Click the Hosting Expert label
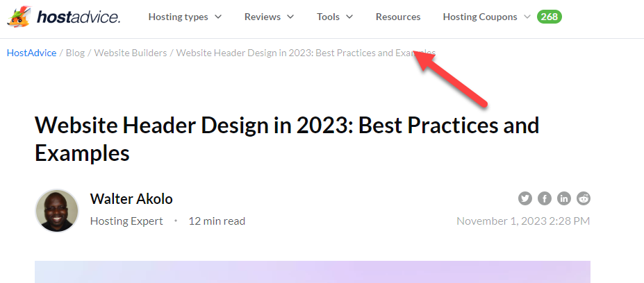The width and height of the screenshot is (644, 283). coord(126,221)
